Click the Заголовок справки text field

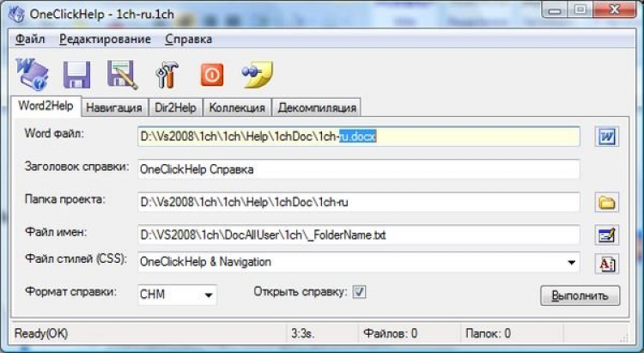pos(359,169)
